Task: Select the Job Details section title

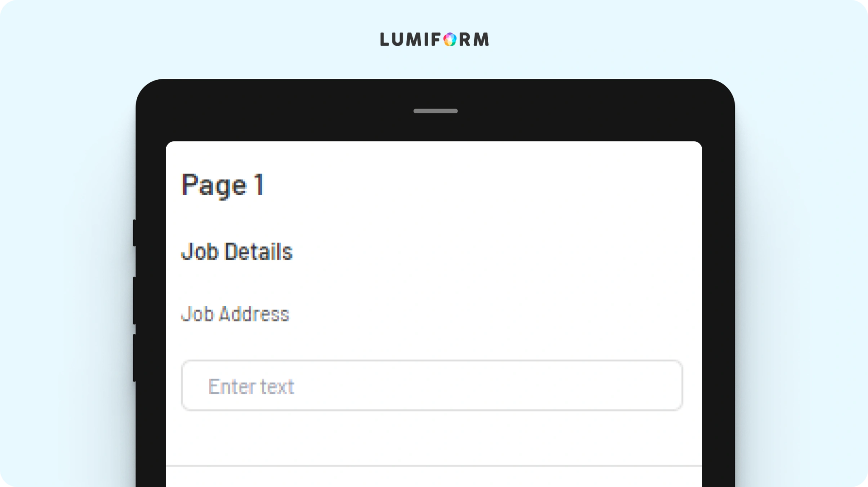Action: click(236, 252)
